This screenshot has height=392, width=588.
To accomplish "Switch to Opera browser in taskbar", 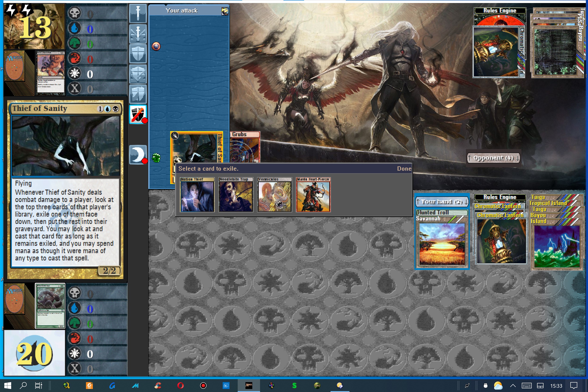I will (180, 386).
